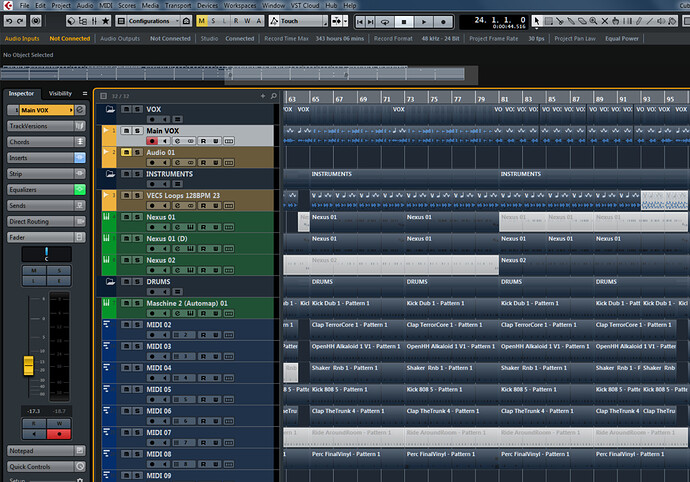Open the Workspaces menu
This screenshot has height=482, width=690.
(x=240, y=5)
